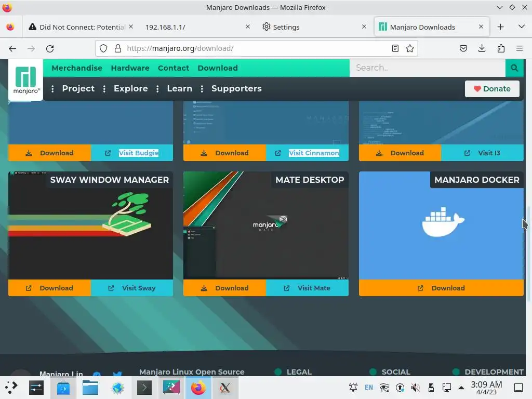Click the Firefox View pinned icon
532x399 pixels.
(10, 27)
